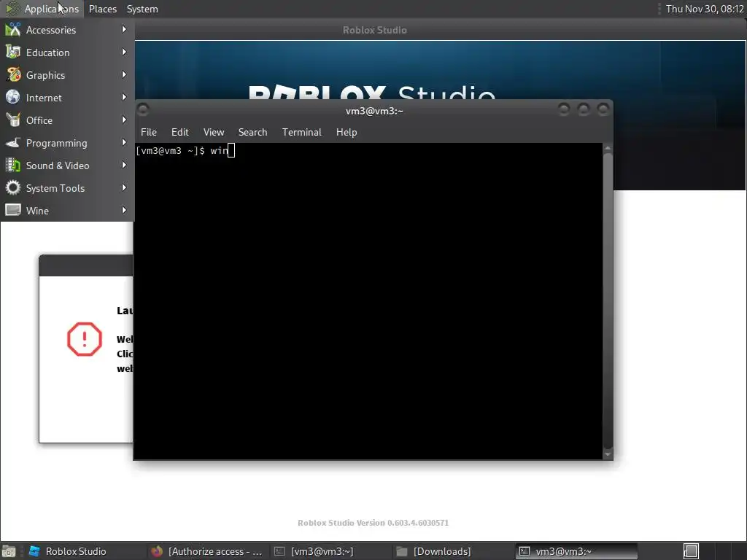Open the Accessories category icon

coord(13,29)
